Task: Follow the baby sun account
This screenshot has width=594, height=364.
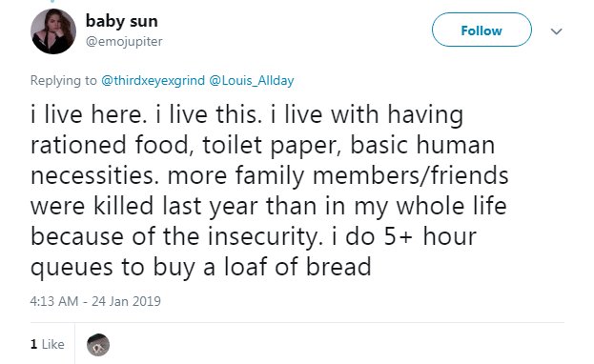Action: (x=481, y=30)
